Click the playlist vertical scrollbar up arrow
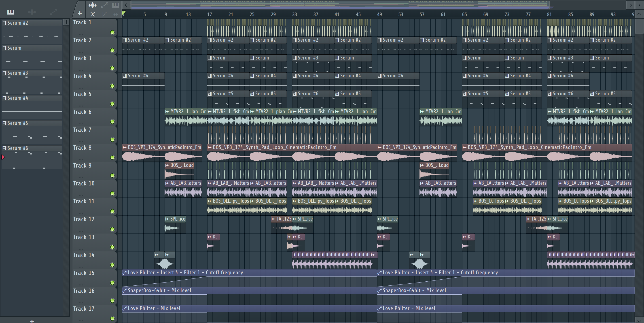The image size is (644, 323). (x=639, y=14)
